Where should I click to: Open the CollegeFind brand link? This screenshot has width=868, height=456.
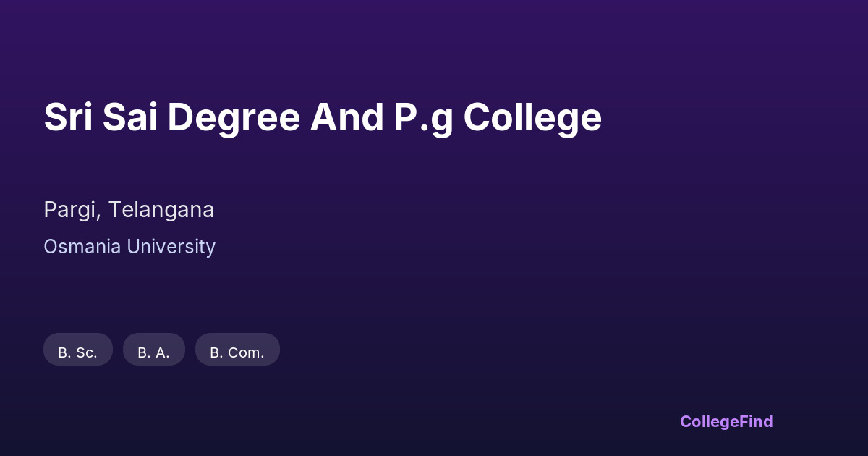[726, 421]
